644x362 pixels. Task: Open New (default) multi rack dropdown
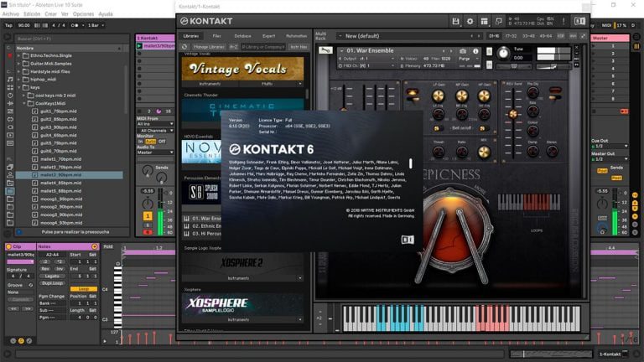(408, 36)
